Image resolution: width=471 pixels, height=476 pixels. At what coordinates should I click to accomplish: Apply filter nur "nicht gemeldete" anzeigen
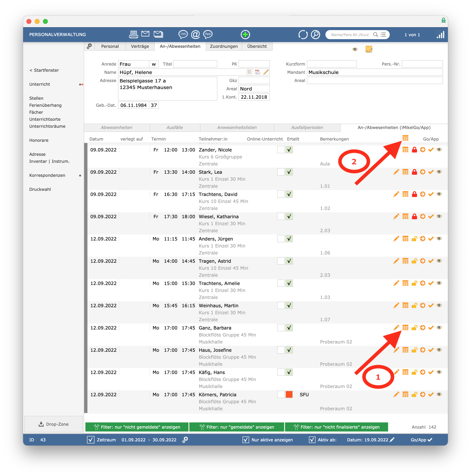137,427
